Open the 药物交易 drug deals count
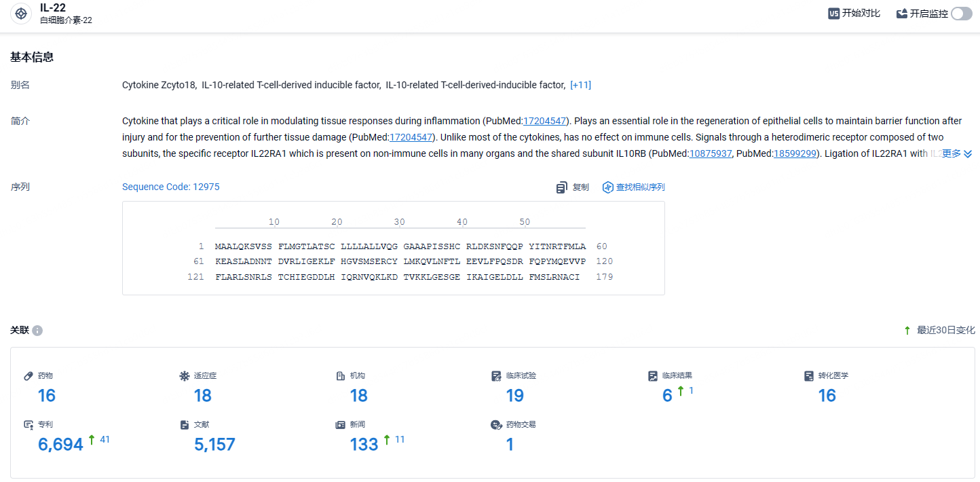The height and width of the screenshot is (482, 980). [x=510, y=445]
